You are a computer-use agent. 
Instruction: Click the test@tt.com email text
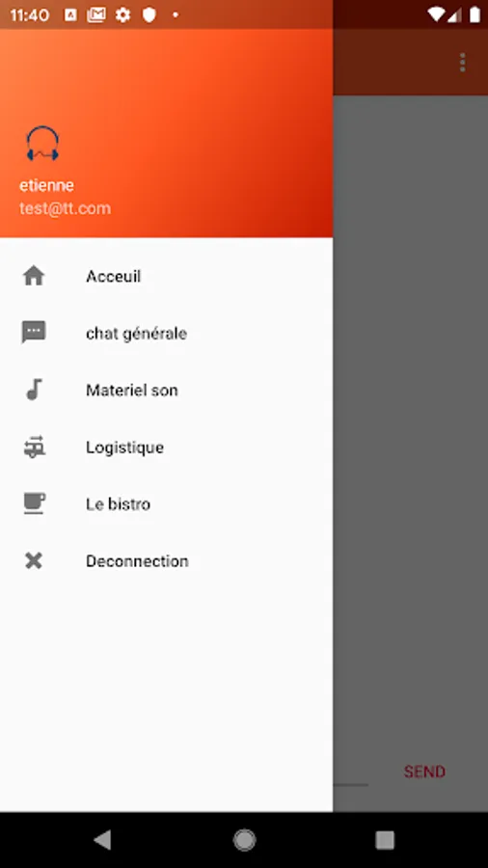coord(66,208)
